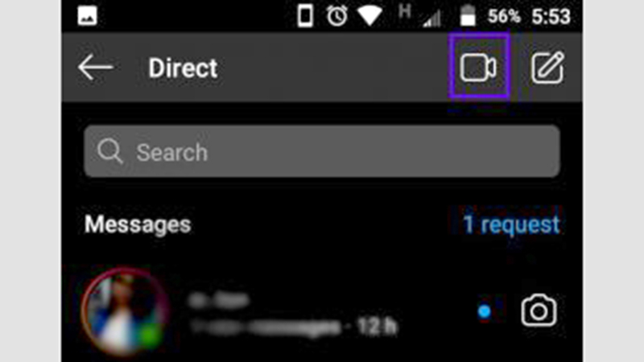The width and height of the screenshot is (644, 362).
Task: Focus the Search input field
Action: pyautogui.click(x=322, y=151)
